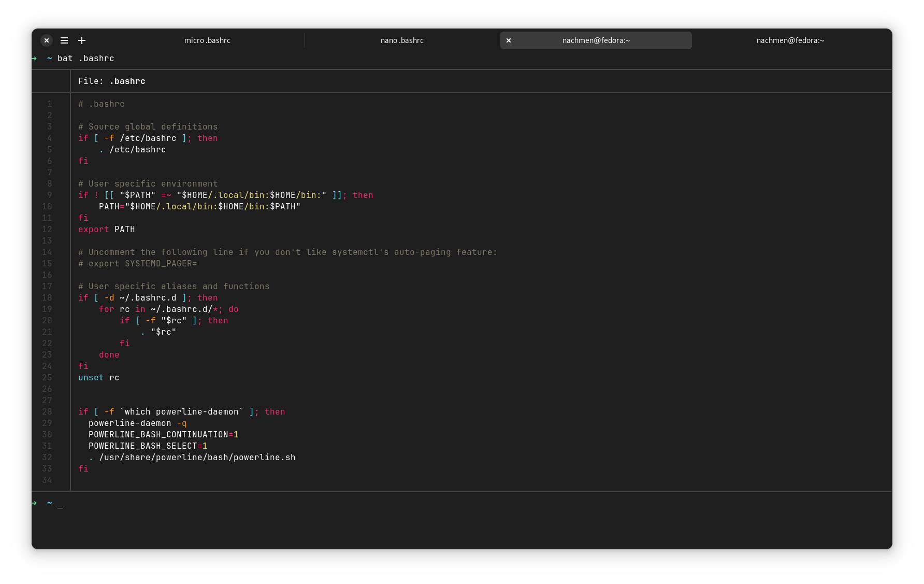Click line number 28 in the gutter
The height and width of the screenshot is (584, 924).
tap(47, 412)
